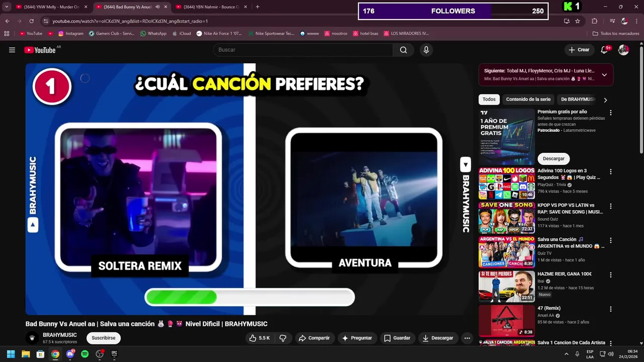Image resolution: width=644 pixels, height=362 pixels.
Task: Open the Chrome extensions puzzle icon
Action: tap(594, 21)
